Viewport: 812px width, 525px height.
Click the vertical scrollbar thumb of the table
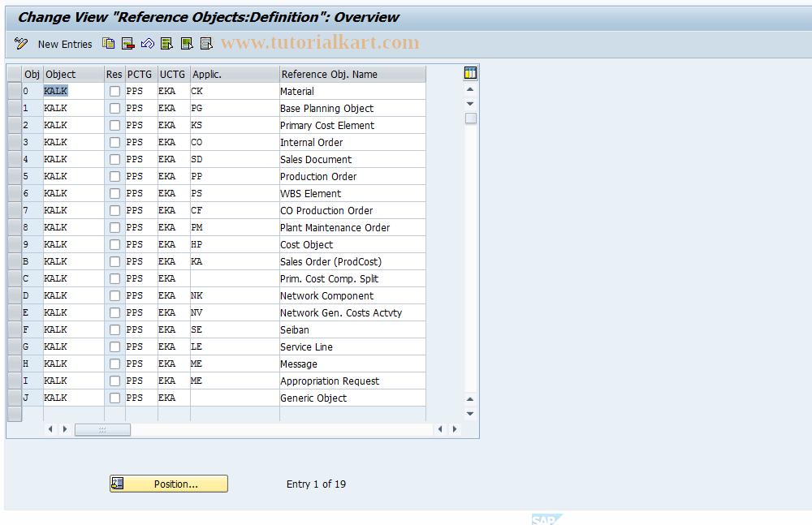pos(470,118)
